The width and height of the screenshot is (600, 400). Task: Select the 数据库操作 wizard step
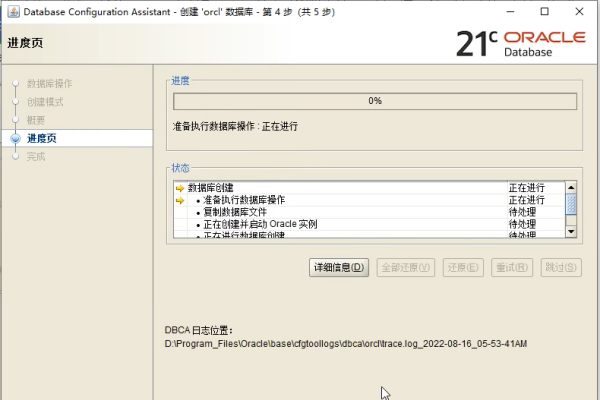click(49, 84)
